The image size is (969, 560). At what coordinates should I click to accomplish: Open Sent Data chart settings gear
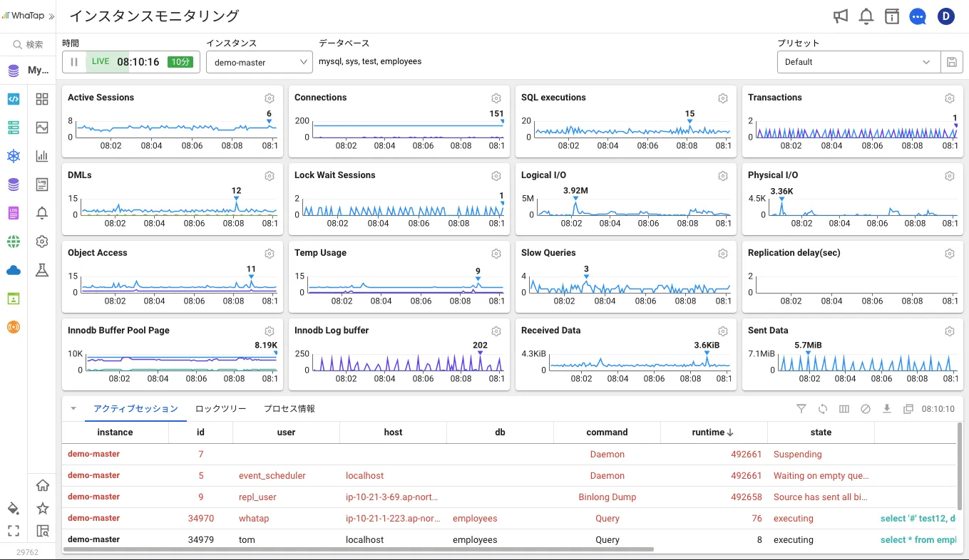(x=950, y=331)
